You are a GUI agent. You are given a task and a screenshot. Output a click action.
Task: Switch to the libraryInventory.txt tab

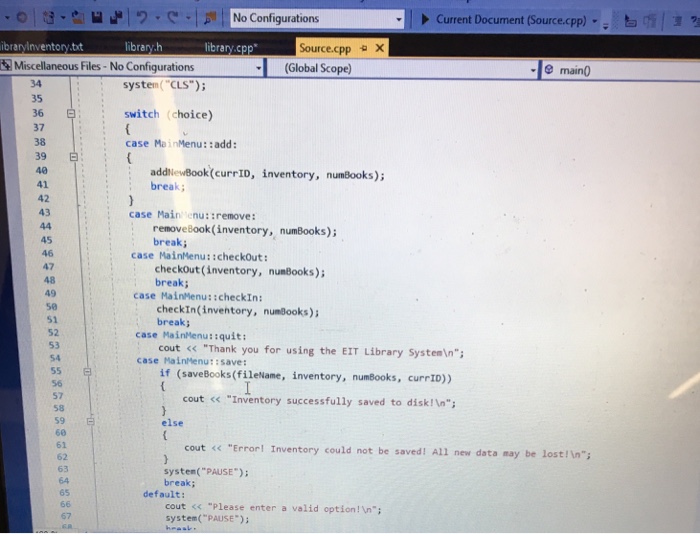[42, 46]
